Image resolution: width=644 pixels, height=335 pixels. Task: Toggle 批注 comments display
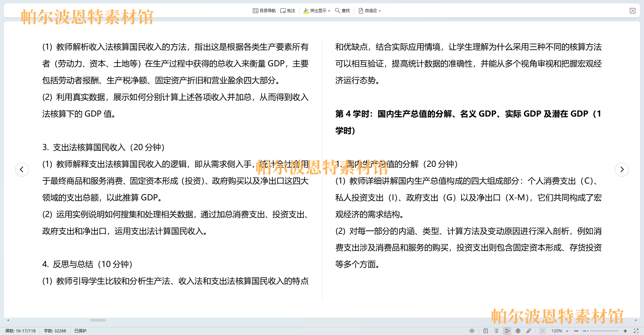[x=288, y=11]
